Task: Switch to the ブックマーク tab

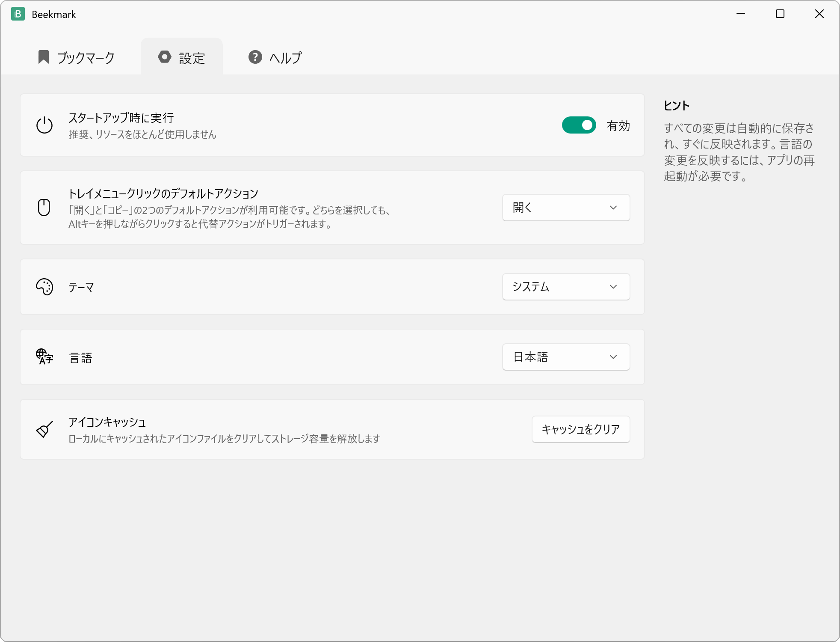Action: (x=77, y=57)
